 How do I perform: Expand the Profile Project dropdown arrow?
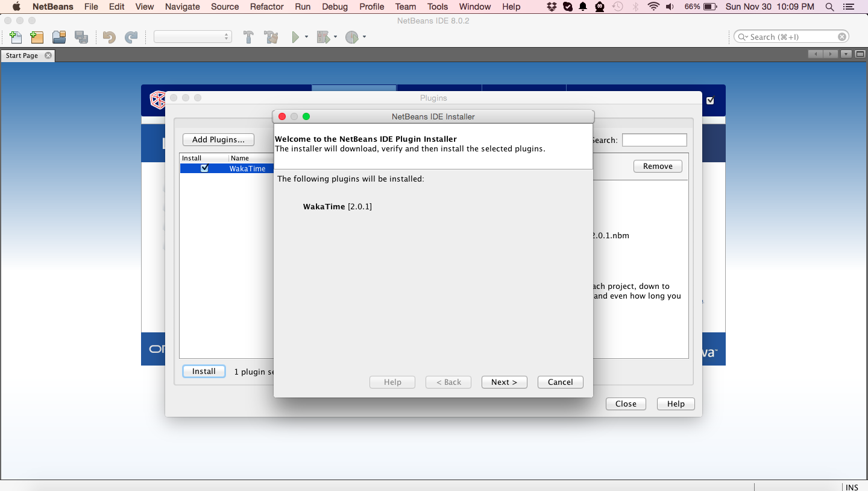tap(364, 37)
